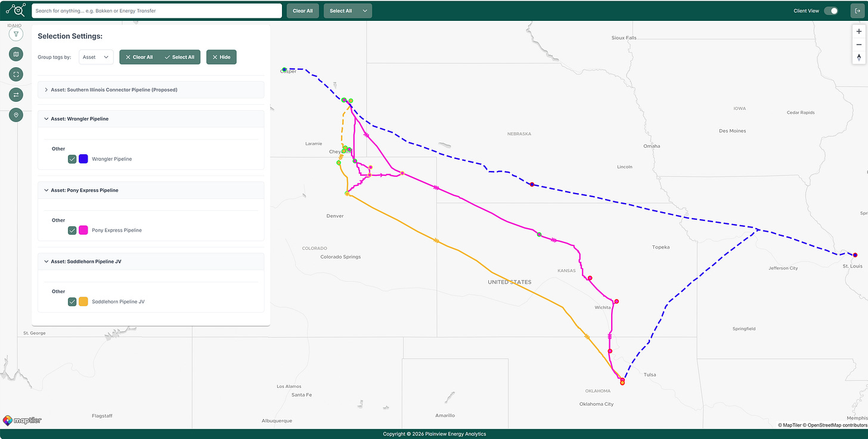Uncheck the Saddlehorn Pipeline JV checkbox
The image size is (868, 439).
(72, 301)
